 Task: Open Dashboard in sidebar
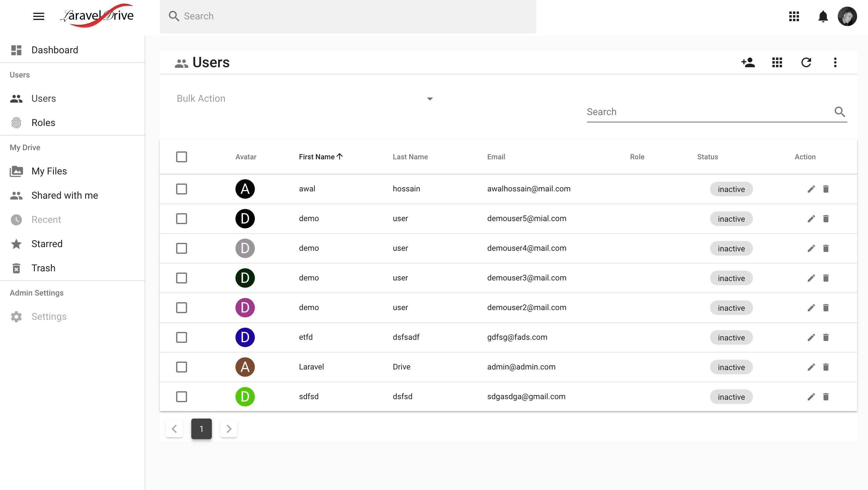pyautogui.click(x=72, y=50)
